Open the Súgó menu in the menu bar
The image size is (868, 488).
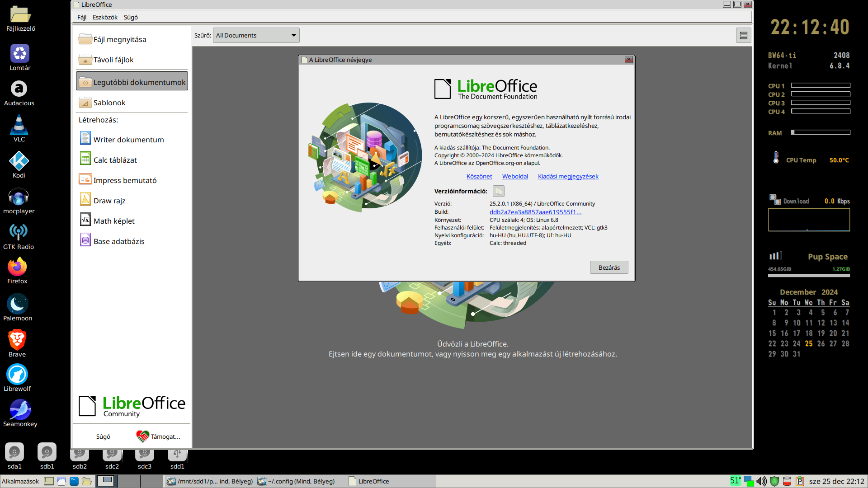[131, 17]
